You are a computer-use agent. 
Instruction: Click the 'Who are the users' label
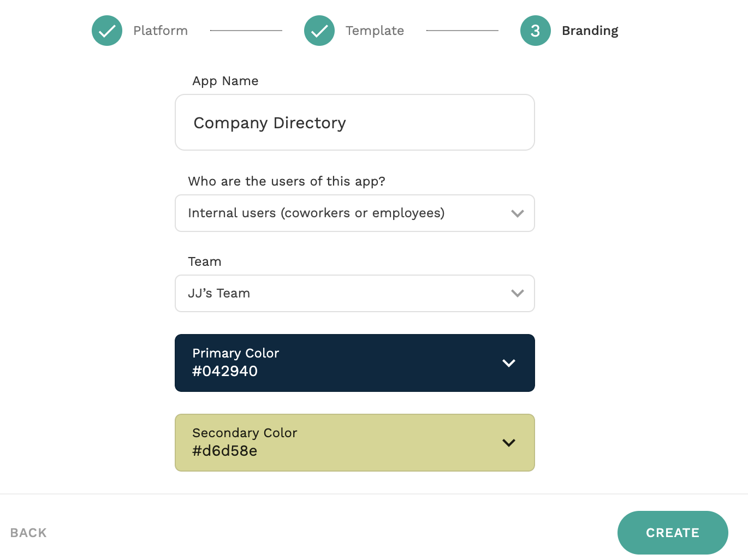(x=287, y=181)
